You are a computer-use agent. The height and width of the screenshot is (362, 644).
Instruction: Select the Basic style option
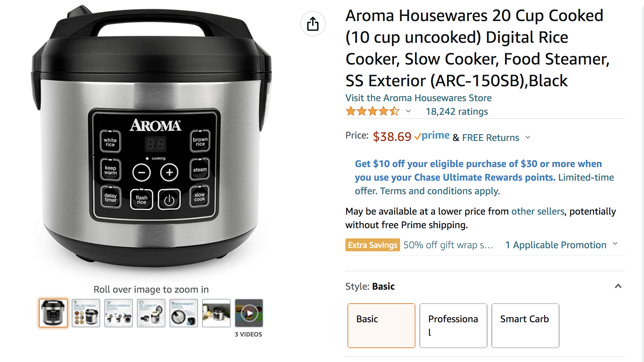point(381,325)
